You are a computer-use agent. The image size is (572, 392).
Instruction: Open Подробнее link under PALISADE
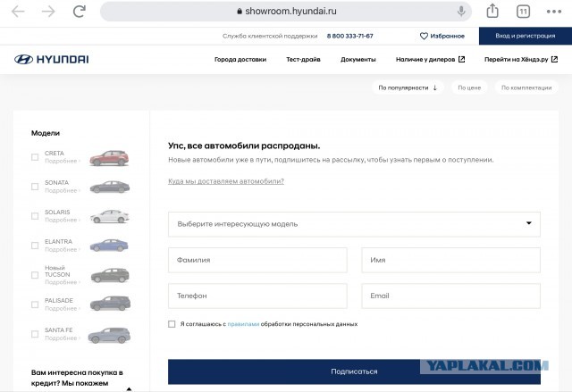point(62,309)
